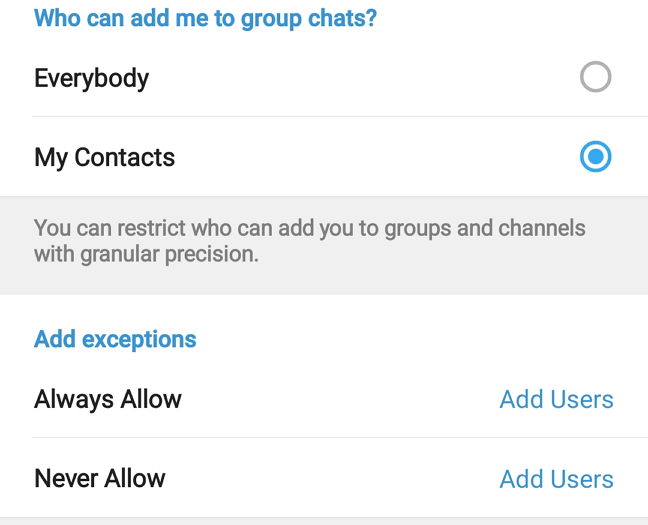Click the Add exceptions section header

pyautogui.click(x=115, y=340)
